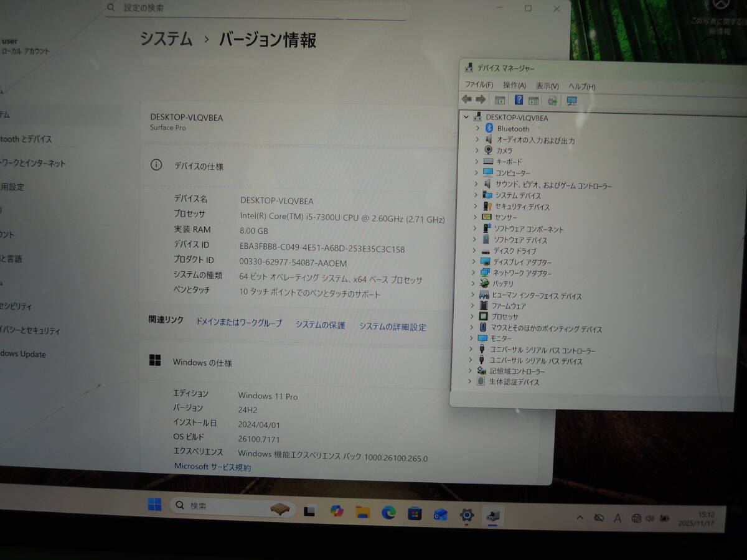This screenshot has width=747, height=560.
Task: Click the Back arrow in Device Manager toolbar
Action: coord(466,100)
